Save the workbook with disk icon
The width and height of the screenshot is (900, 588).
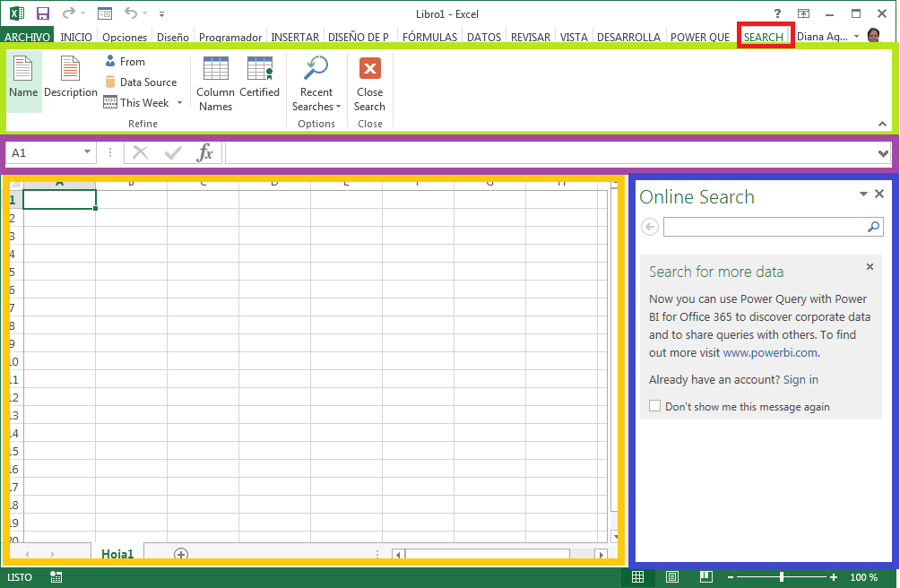click(x=42, y=13)
